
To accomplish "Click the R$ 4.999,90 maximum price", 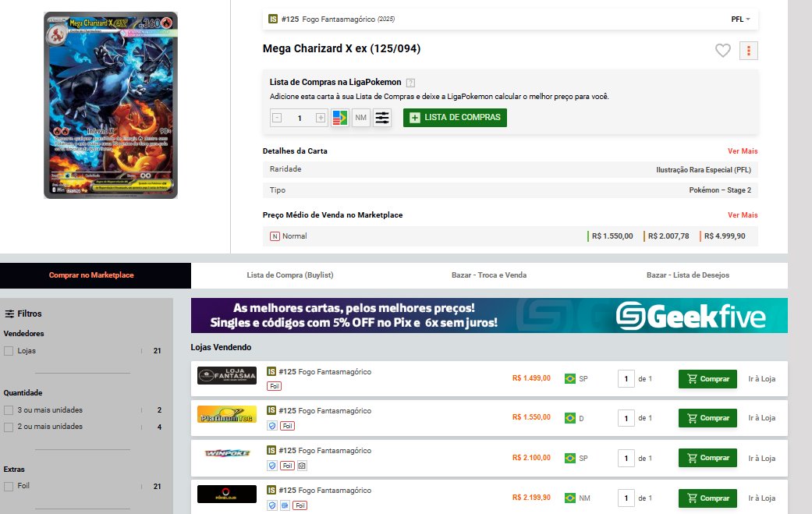I will click(x=725, y=236).
